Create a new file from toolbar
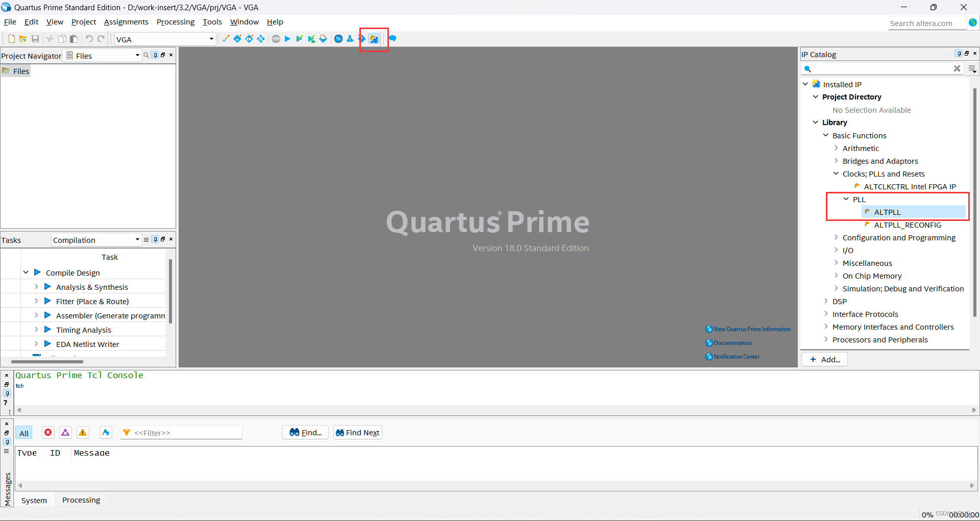Viewport: 980px width, 521px height. 11,39
